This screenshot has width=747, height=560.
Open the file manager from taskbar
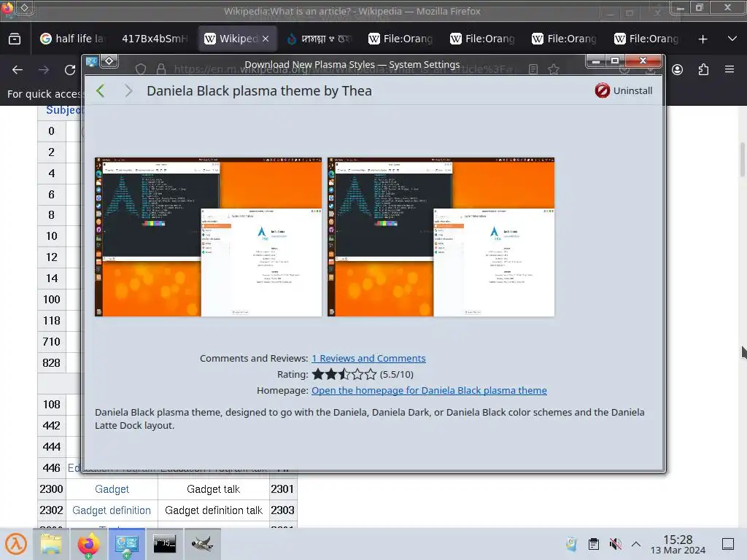[x=51, y=544]
